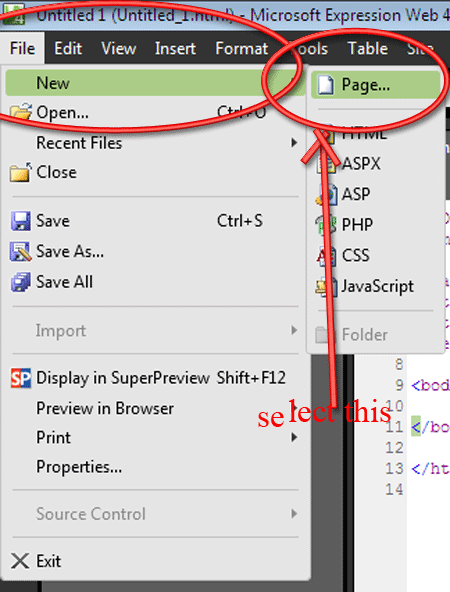Image resolution: width=450 pixels, height=592 pixels.
Task: Open the View menu
Action: [119, 48]
